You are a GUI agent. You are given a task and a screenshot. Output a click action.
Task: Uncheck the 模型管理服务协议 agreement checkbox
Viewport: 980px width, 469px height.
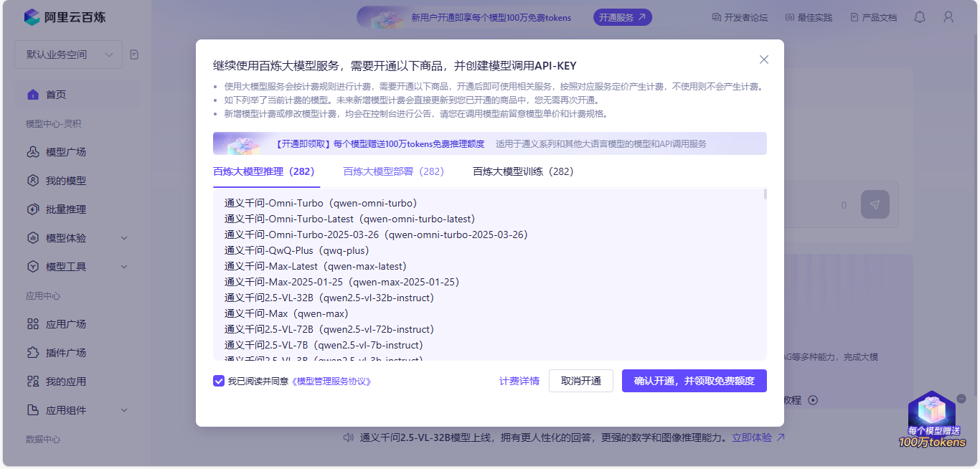[219, 381]
